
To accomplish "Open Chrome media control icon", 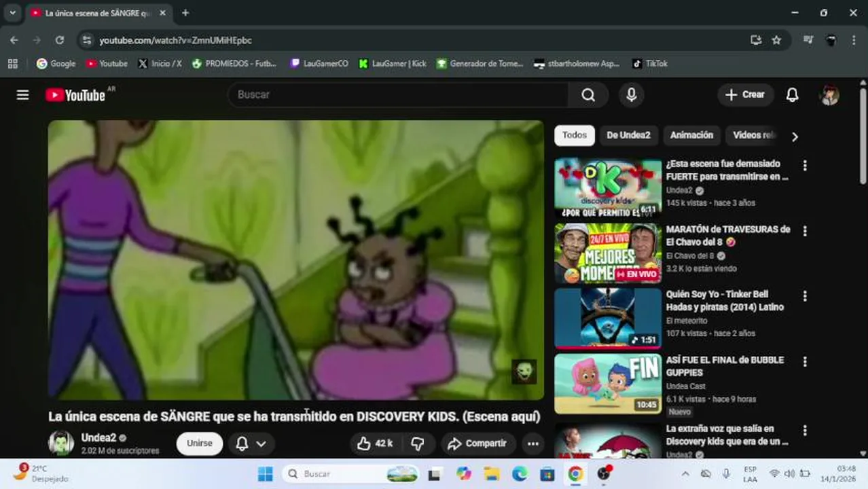I will [808, 40].
